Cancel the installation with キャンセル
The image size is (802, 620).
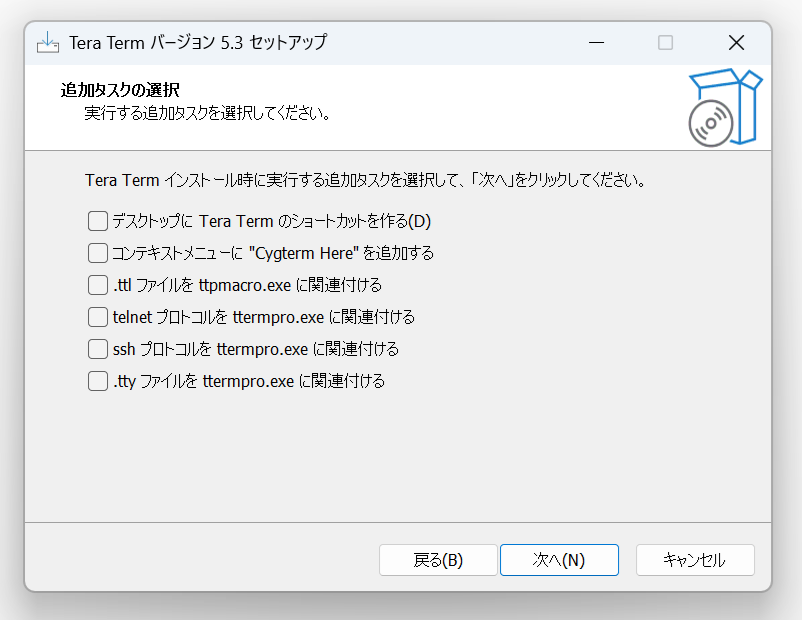695,560
